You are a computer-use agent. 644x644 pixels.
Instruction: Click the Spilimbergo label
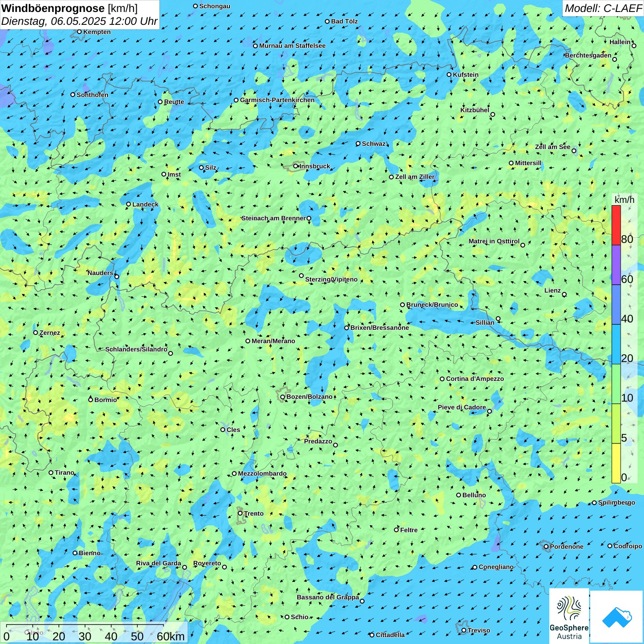pos(616,502)
